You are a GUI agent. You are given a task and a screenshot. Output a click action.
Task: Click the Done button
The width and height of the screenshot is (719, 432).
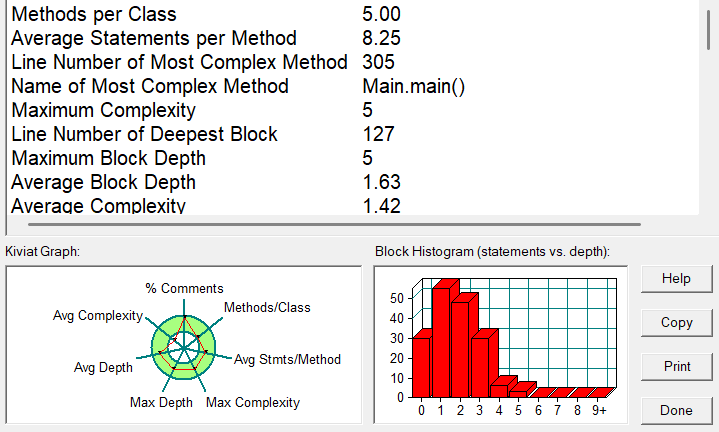tap(676, 410)
